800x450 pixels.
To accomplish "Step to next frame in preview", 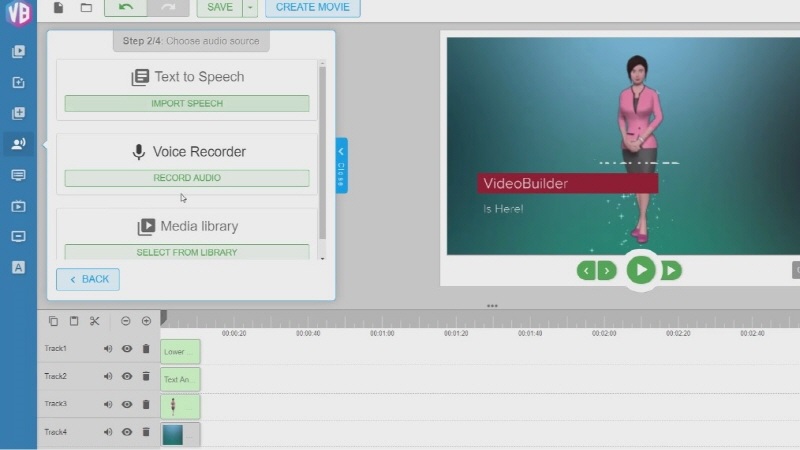I will coord(607,271).
